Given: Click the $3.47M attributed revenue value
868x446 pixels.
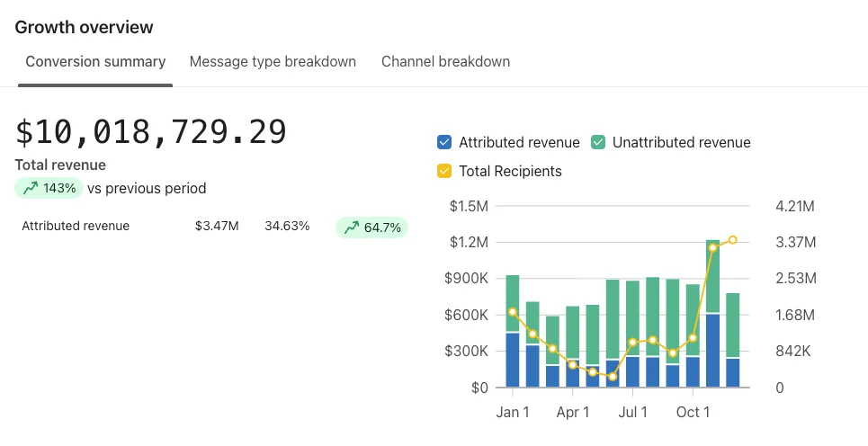Looking at the screenshot, I should coord(217,226).
